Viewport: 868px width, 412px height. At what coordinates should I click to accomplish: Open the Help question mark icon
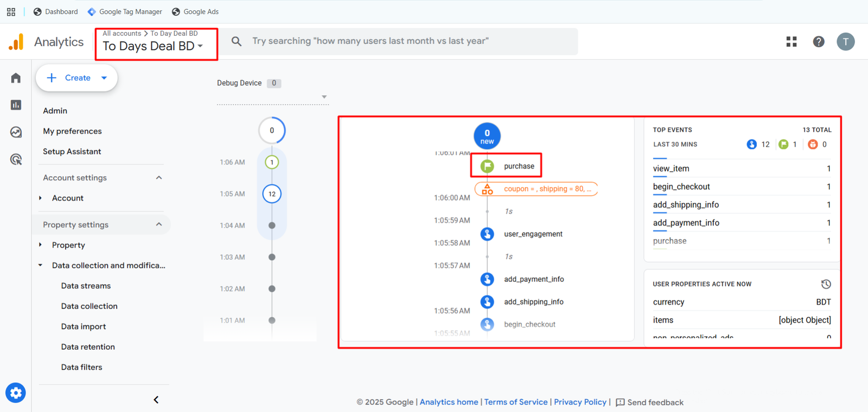(819, 42)
